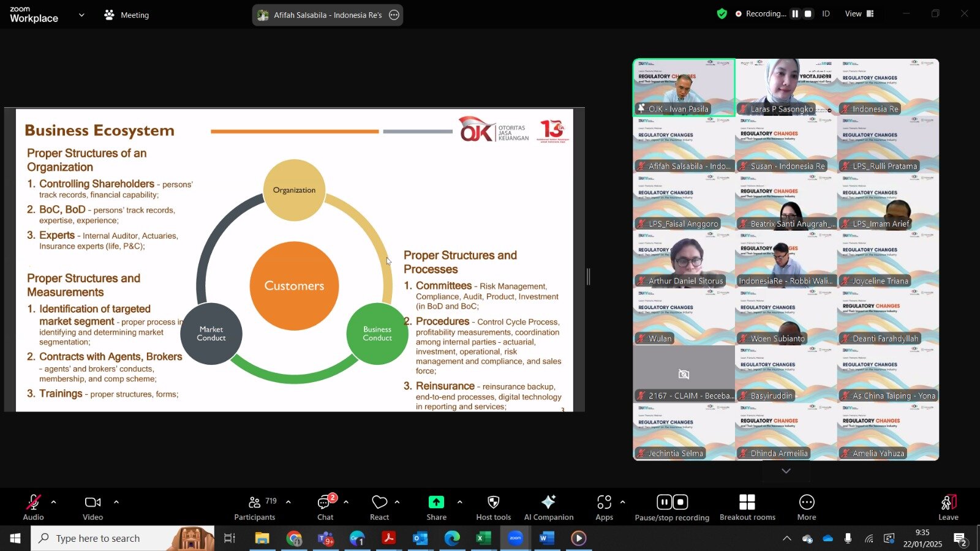Leave the meeting
980x551 pixels.
[948, 508]
